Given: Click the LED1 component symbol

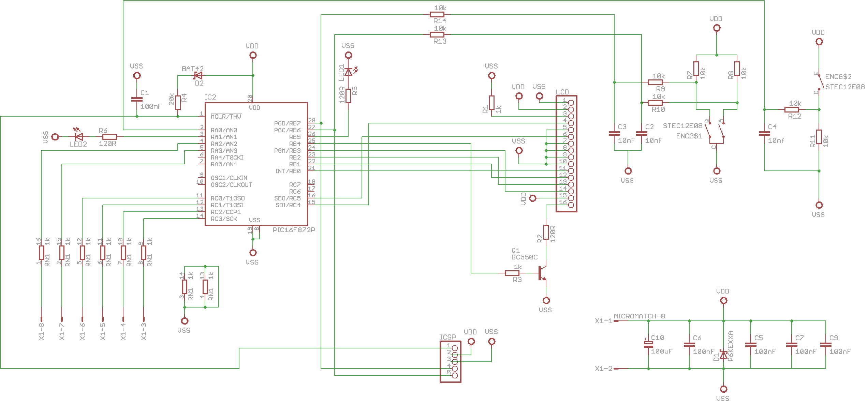Looking at the screenshot, I should pyautogui.click(x=349, y=73).
